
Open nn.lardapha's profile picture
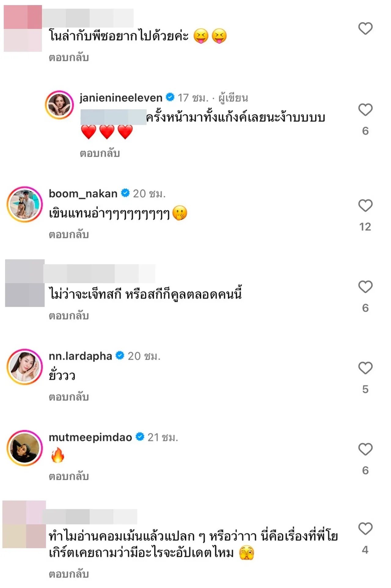point(24,366)
